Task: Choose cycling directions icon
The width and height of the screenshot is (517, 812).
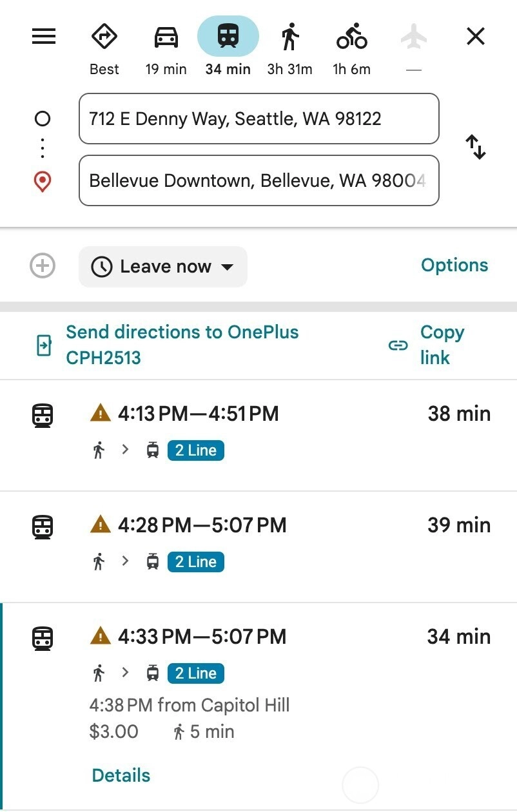Action: (x=352, y=37)
